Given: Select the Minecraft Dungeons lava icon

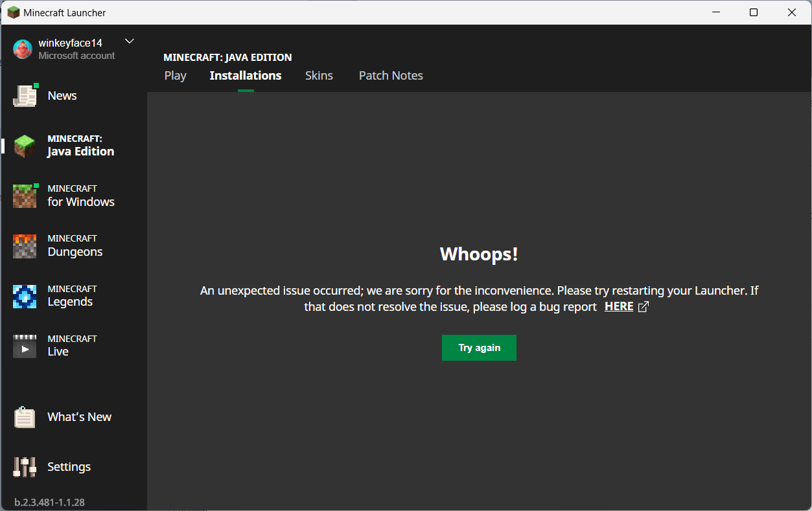Looking at the screenshot, I should 25,246.
